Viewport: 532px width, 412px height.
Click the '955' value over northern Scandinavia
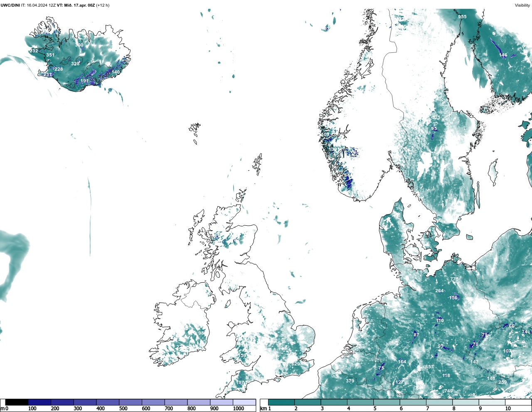[462, 17]
